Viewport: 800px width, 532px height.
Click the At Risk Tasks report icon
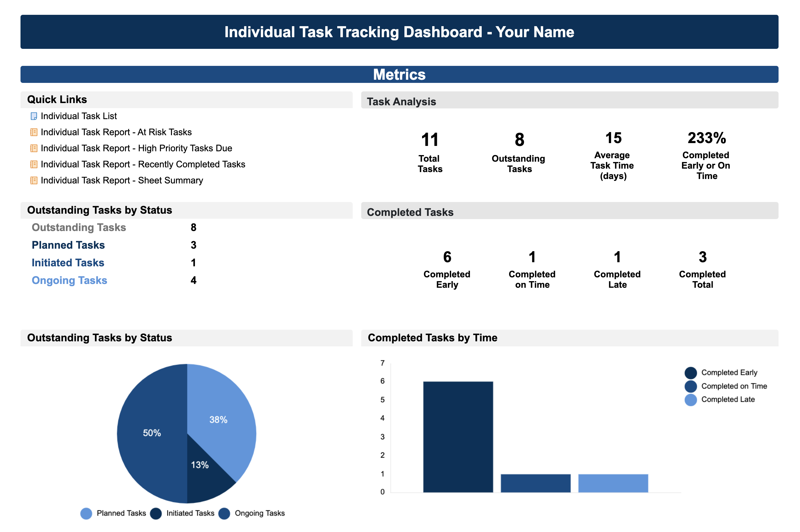[34, 132]
